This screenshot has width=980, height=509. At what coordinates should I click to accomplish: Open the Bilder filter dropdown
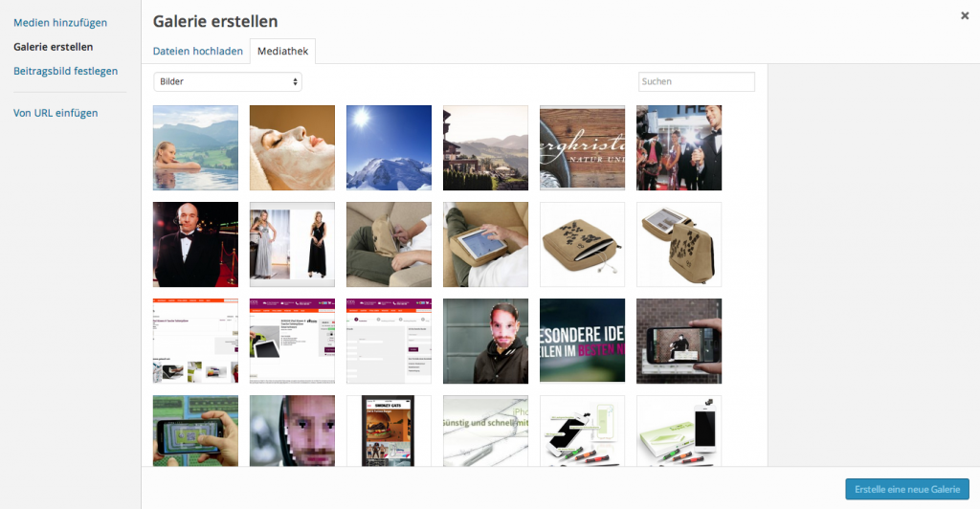(228, 82)
